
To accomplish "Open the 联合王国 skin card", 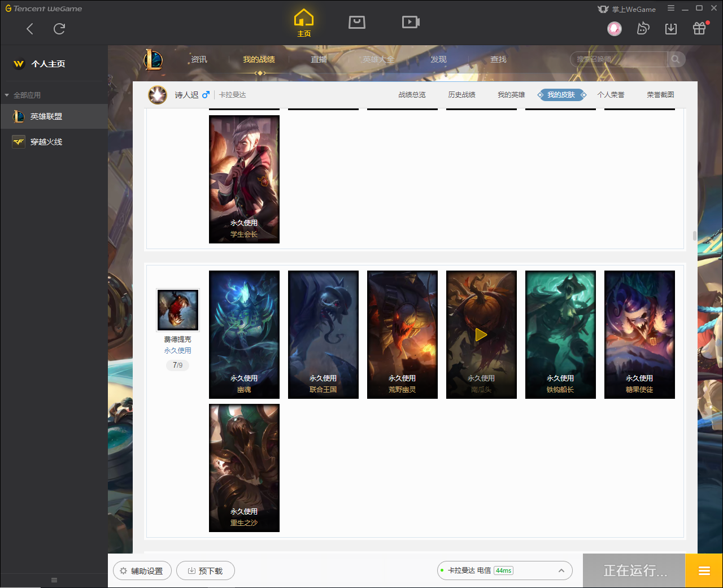I will [323, 334].
